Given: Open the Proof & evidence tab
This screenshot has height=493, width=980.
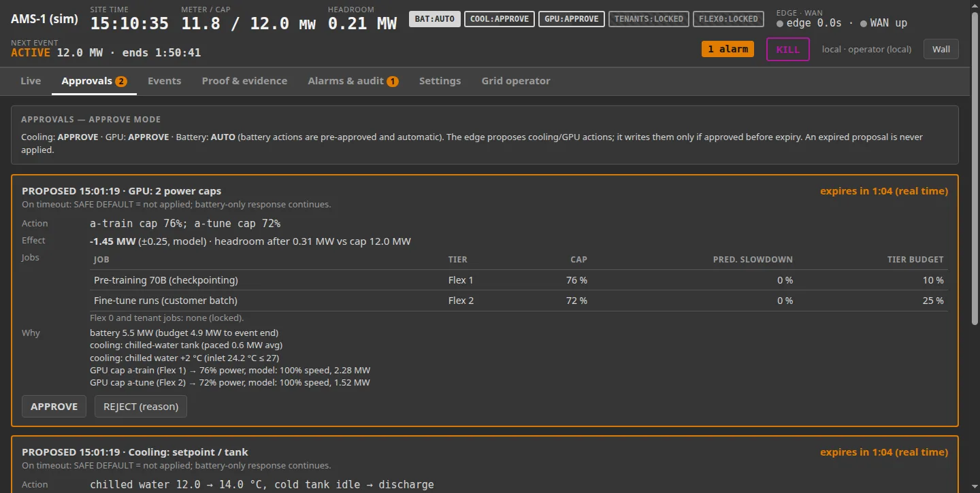Looking at the screenshot, I should pos(244,81).
